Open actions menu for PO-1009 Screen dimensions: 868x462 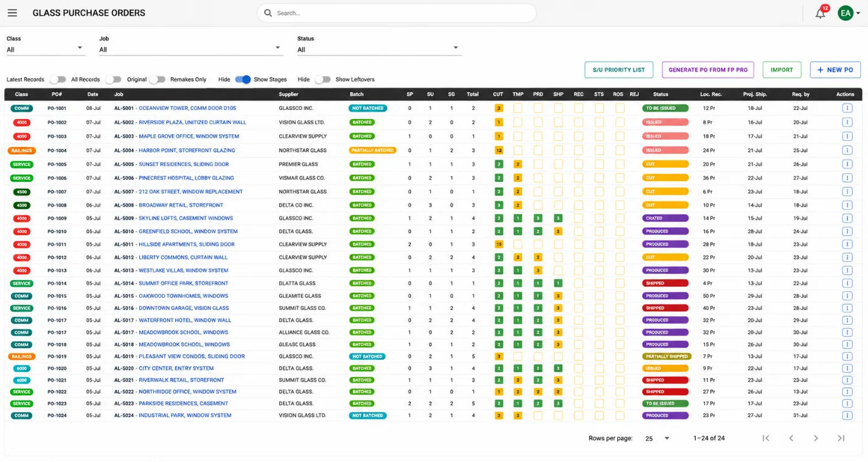pos(847,218)
